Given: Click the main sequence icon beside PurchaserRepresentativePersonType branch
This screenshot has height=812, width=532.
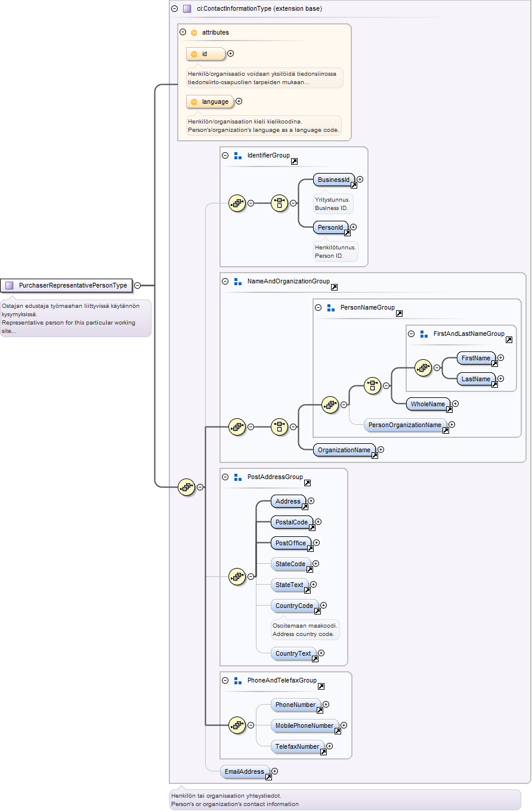Looking at the screenshot, I should pos(187,487).
